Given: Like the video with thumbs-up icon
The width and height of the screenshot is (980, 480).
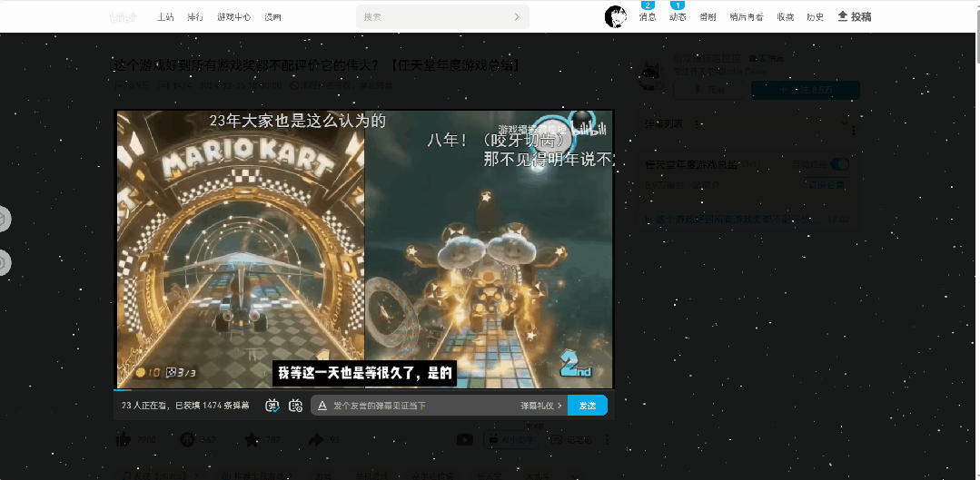Looking at the screenshot, I should 124,439.
